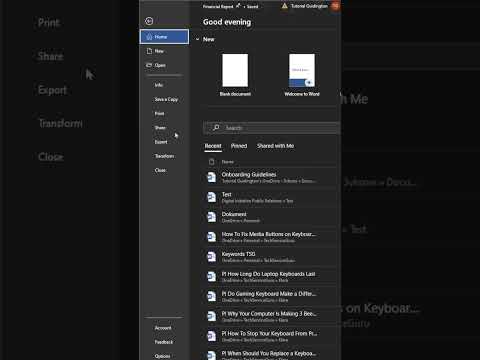Screen dimensions: 480x360
Task: Switch to the Recent tab
Action: coord(213,146)
